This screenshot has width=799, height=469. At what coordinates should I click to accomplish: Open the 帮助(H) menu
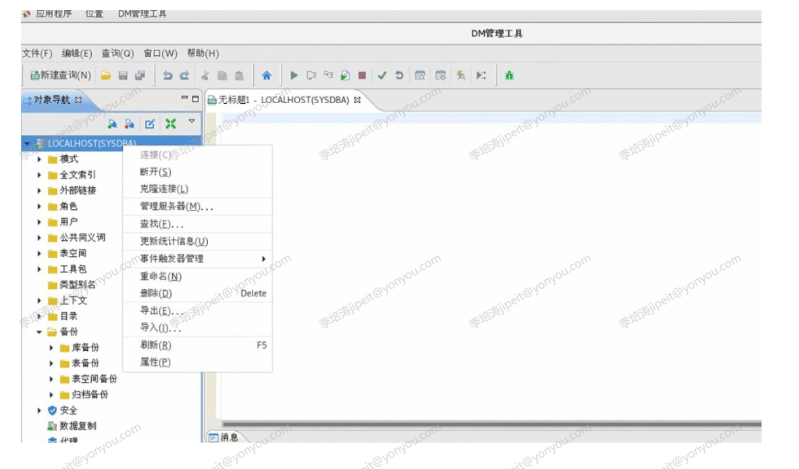click(203, 53)
